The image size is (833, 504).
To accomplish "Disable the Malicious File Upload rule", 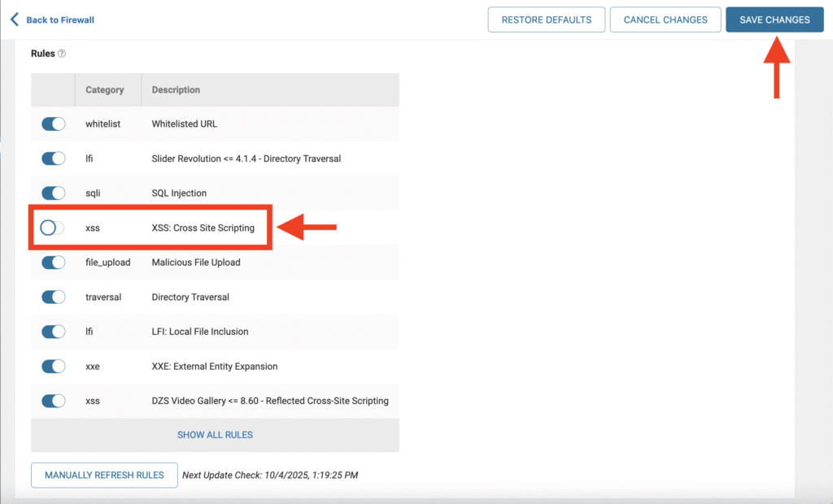I will tap(54, 263).
